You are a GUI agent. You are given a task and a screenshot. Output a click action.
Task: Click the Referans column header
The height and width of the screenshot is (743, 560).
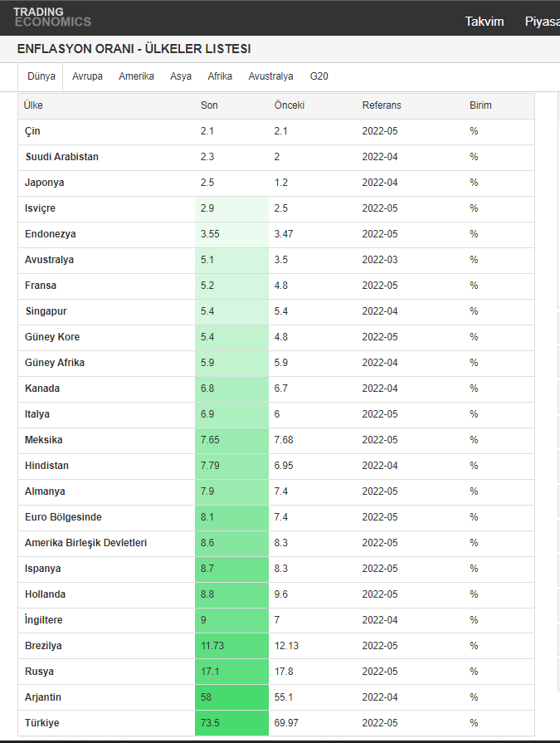click(382, 105)
